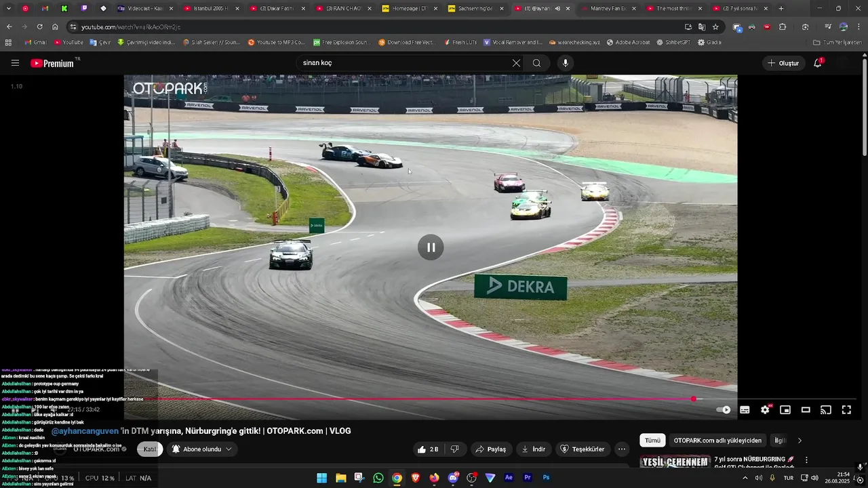868x488 pixels.
Task: Switch to 'Manthey Fan' tab
Action: coord(607,8)
